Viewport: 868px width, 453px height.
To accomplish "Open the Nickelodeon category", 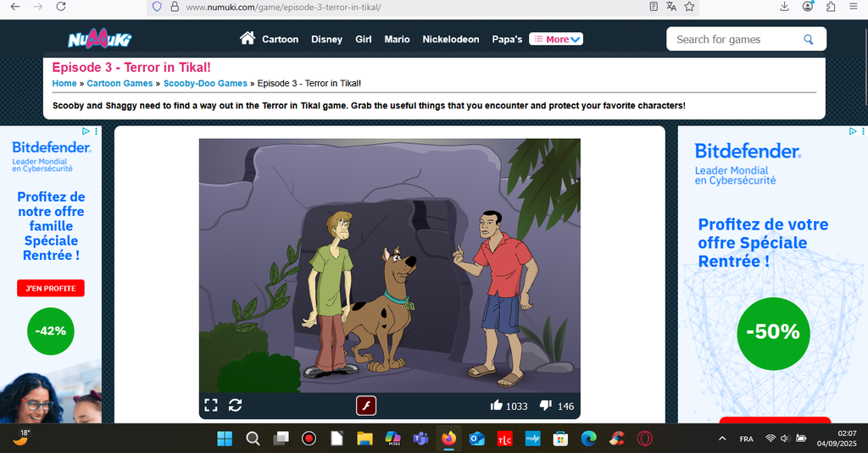I will [450, 39].
